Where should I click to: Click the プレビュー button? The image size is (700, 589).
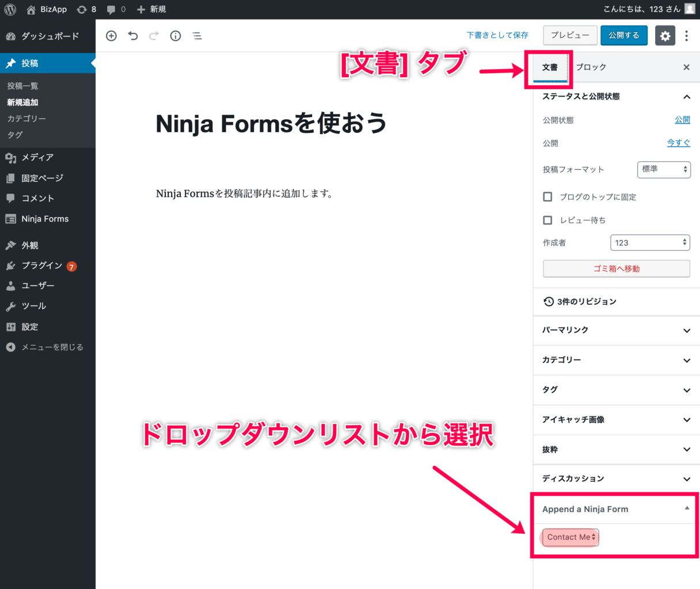pos(570,36)
